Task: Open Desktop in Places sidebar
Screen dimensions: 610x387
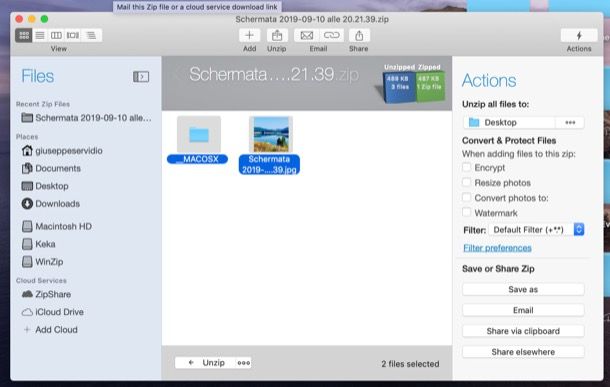Action: (x=45, y=186)
